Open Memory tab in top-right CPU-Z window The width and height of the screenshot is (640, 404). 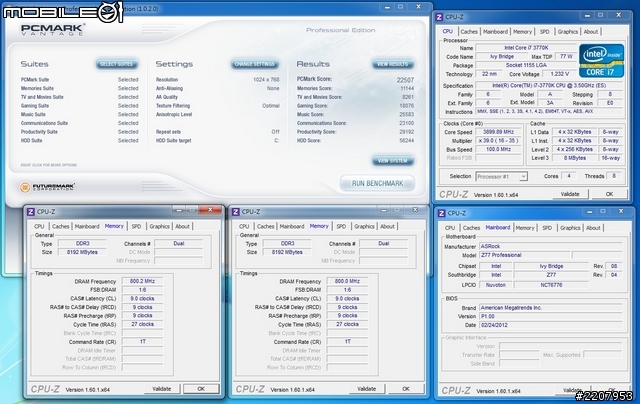pyautogui.click(x=522, y=31)
